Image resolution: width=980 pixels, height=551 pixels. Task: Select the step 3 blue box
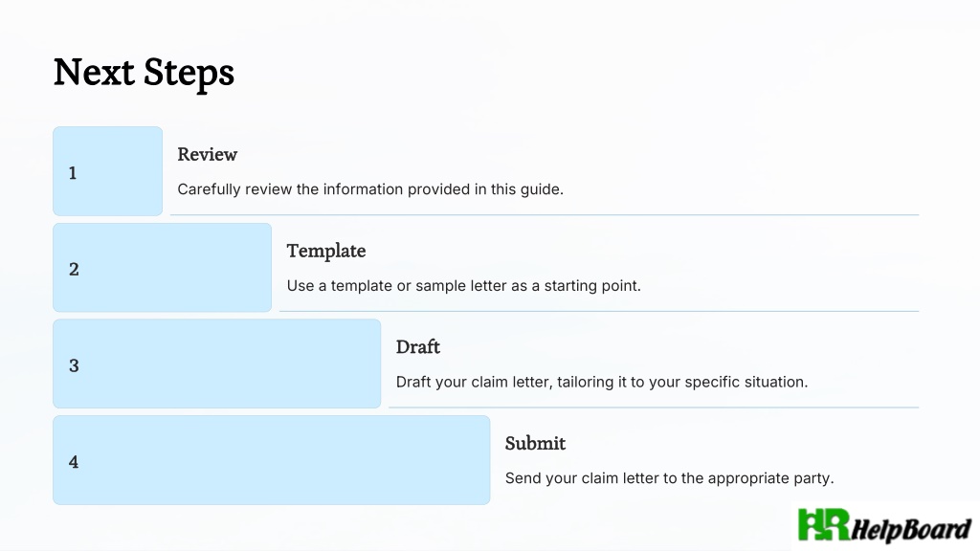coord(217,364)
